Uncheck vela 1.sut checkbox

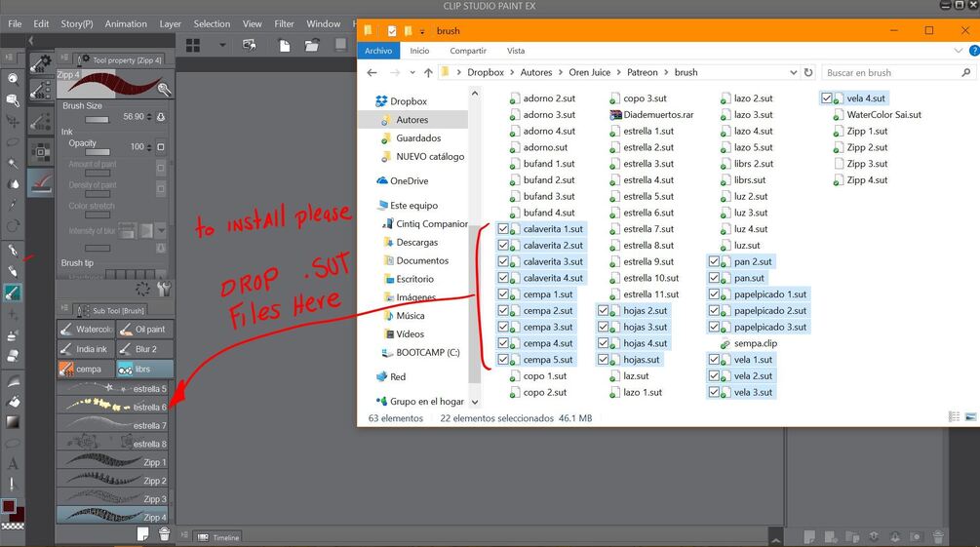[714, 360]
